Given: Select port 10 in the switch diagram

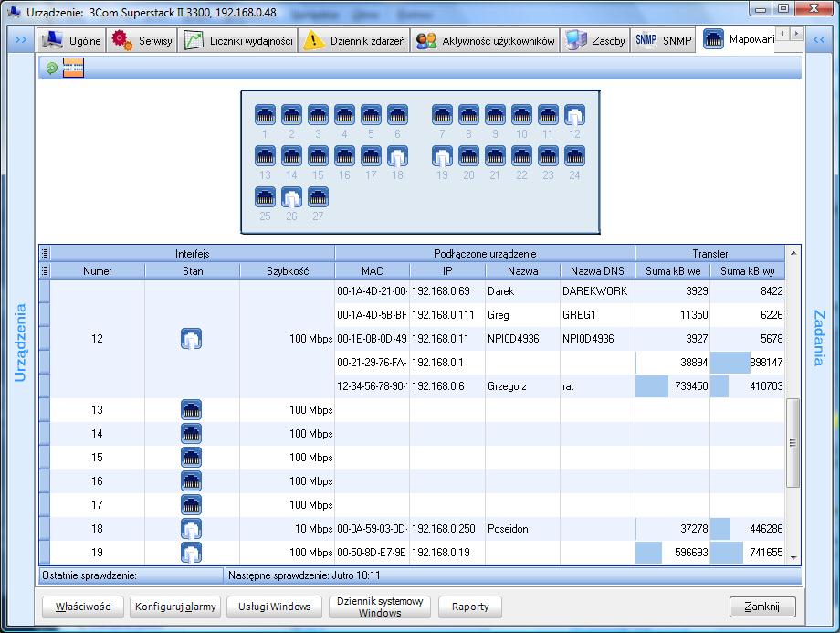Looking at the screenshot, I should coord(521,115).
